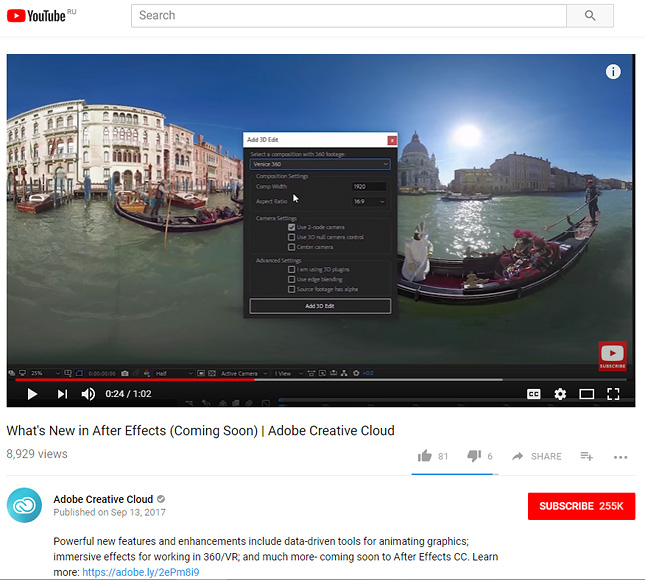Toggle transparency grid icon
The image size is (645, 580).
[211, 373]
